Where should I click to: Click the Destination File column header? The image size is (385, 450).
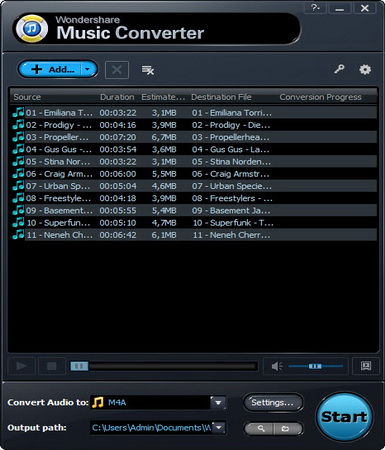(221, 97)
